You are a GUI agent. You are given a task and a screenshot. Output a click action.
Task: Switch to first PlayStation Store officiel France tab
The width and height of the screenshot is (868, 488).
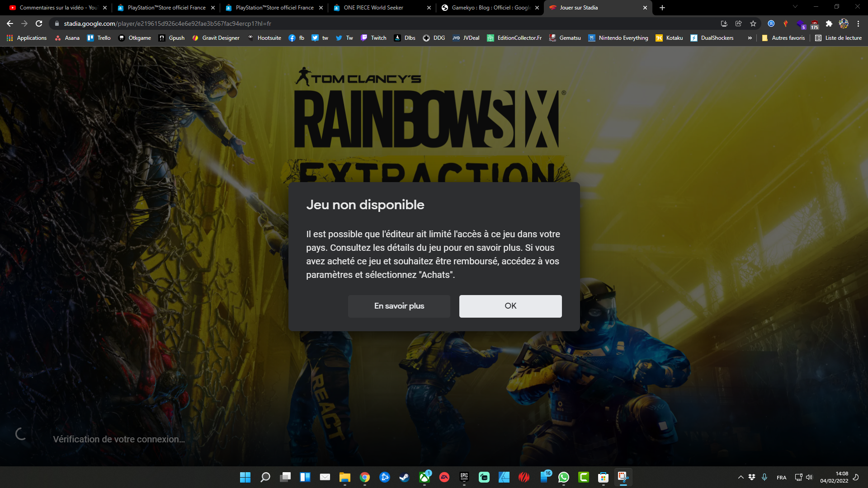tap(166, 8)
